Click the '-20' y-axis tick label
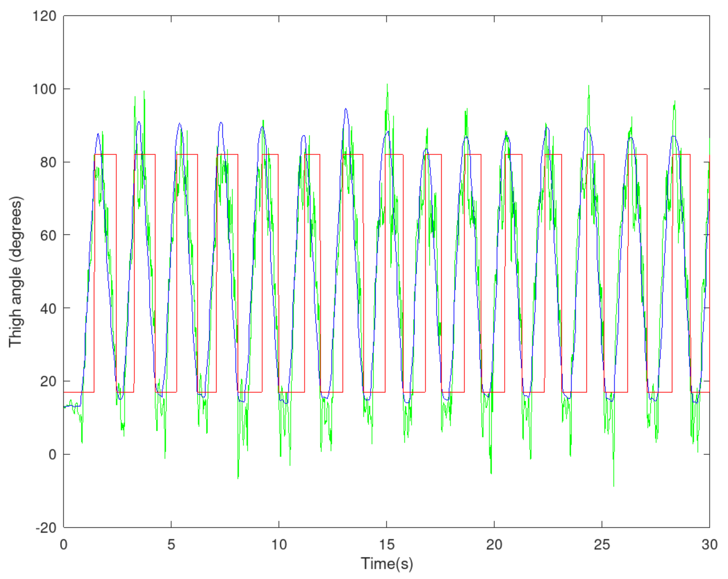 tap(46, 528)
